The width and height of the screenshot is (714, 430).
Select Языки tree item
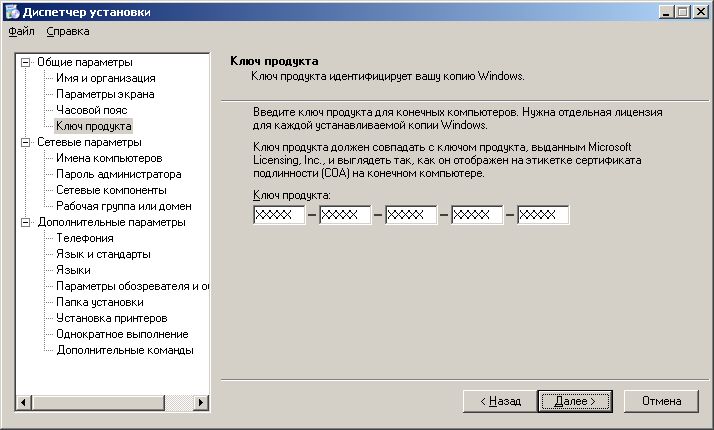(73, 270)
